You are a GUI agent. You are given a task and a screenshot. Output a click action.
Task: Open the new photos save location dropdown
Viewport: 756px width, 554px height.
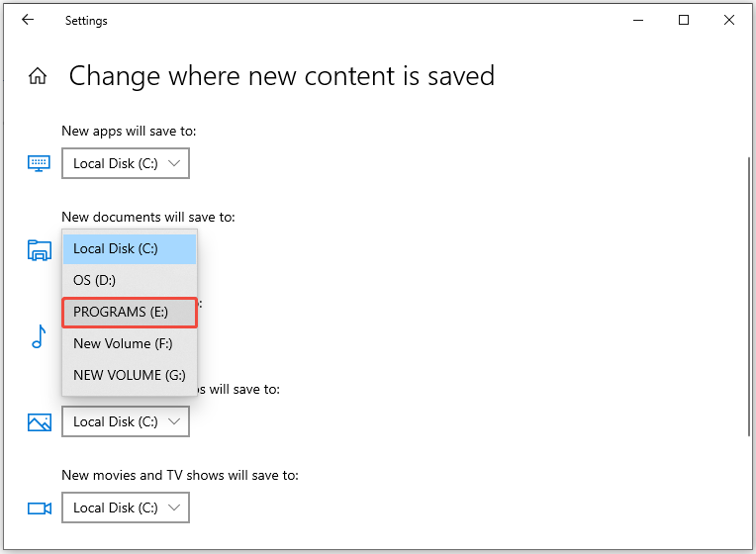tap(126, 421)
